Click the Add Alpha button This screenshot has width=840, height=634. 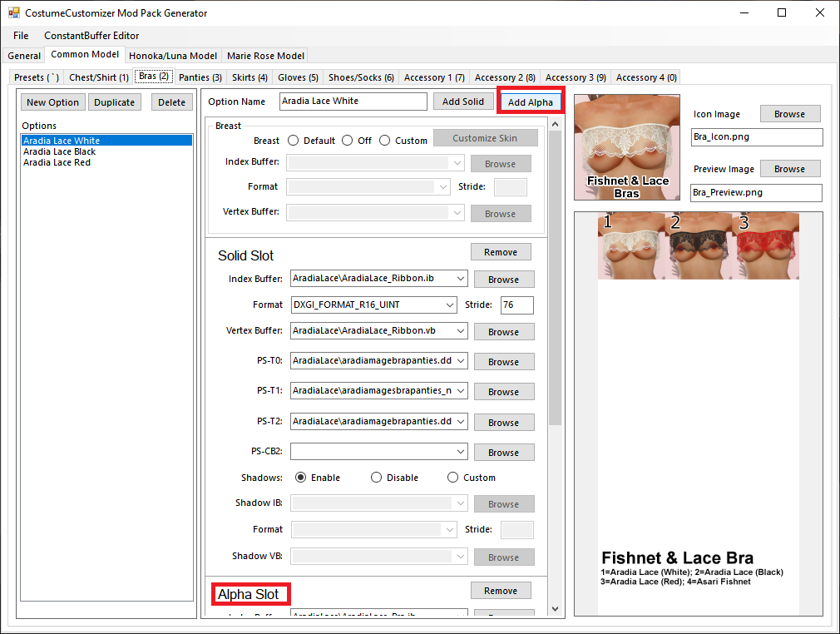point(531,102)
